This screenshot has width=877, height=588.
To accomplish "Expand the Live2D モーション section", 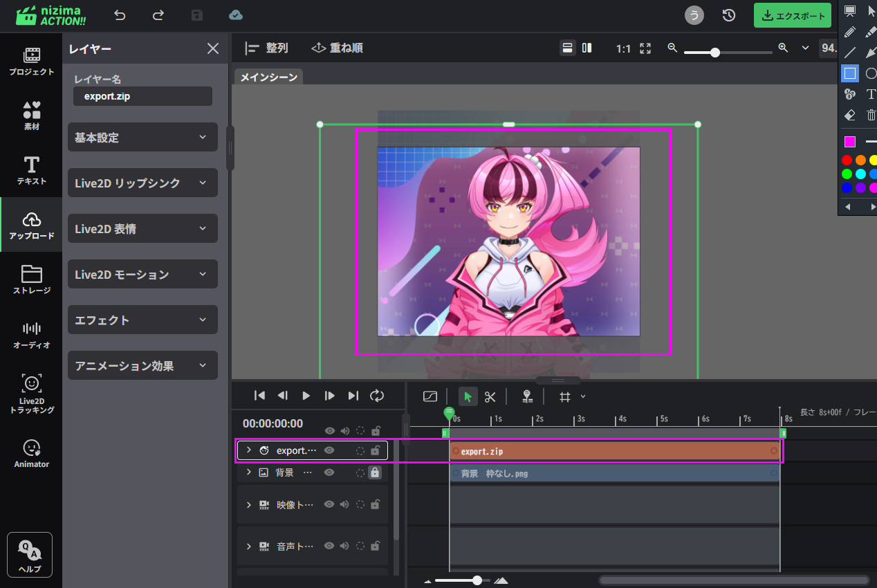I will (x=142, y=275).
